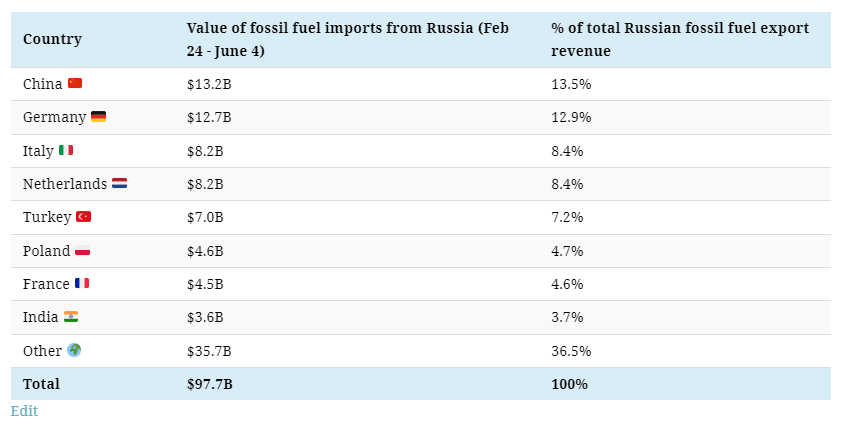Click the India flag icon
The width and height of the screenshot is (843, 429).
[71, 317]
